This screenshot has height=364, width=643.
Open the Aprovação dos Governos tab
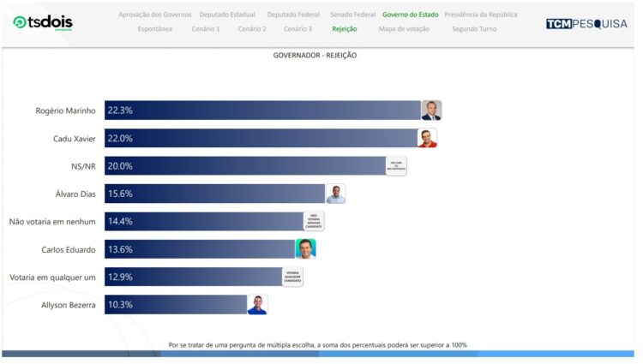pyautogui.click(x=153, y=15)
